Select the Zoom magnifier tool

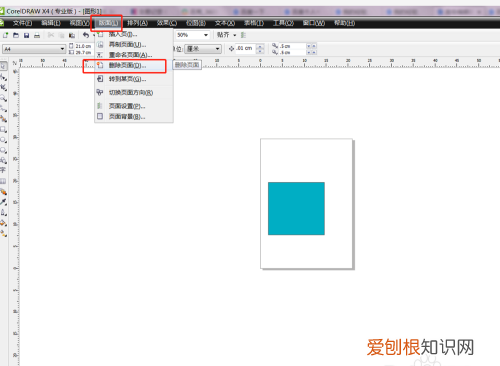(3, 98)
